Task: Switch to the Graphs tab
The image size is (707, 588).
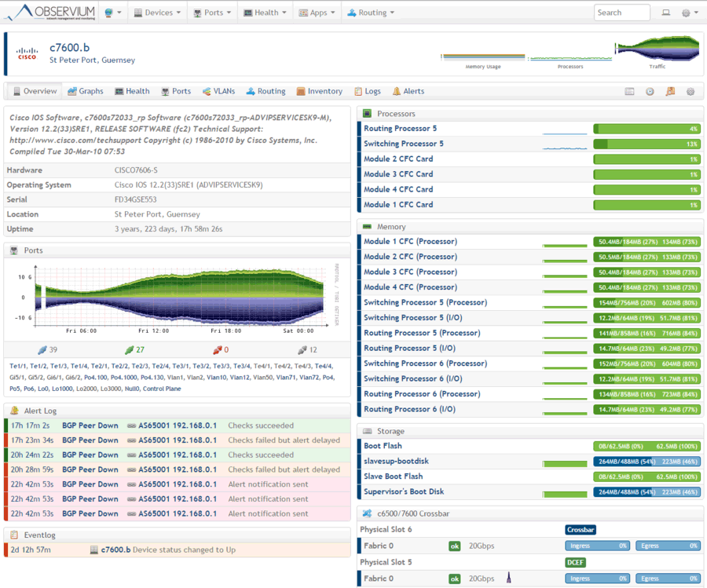Action: click(86, 91)
